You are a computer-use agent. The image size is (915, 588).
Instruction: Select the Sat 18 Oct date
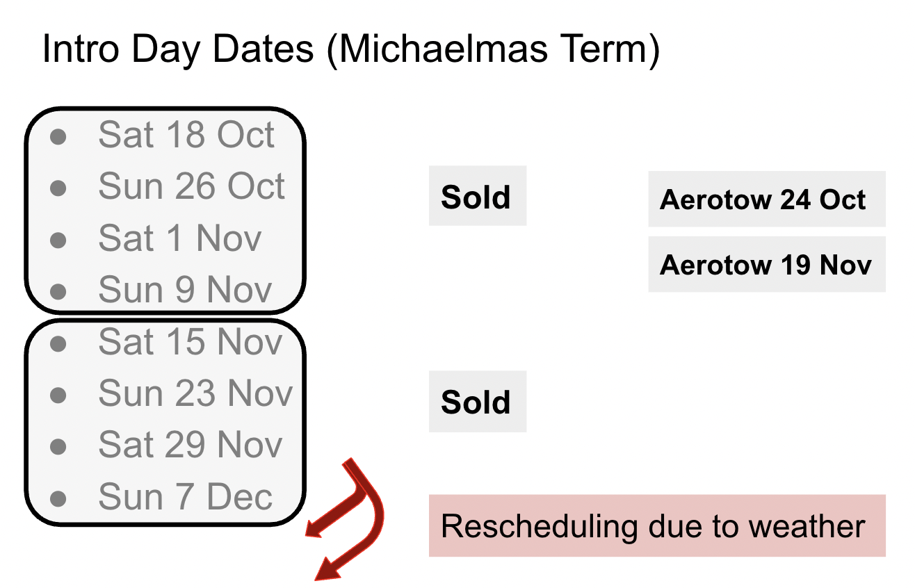point(186,135)
